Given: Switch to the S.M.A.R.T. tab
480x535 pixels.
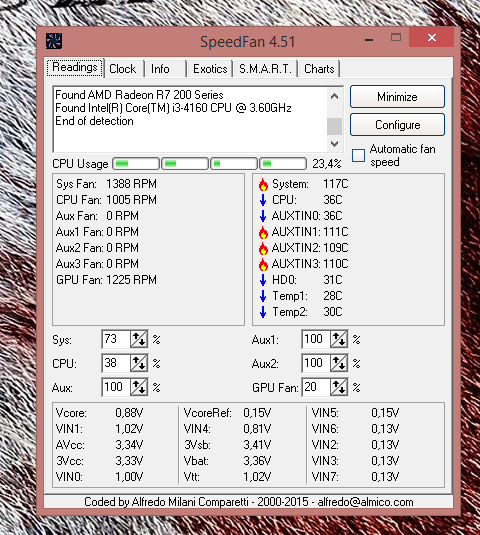Looking at the screenshot, I should click(265, 69).
